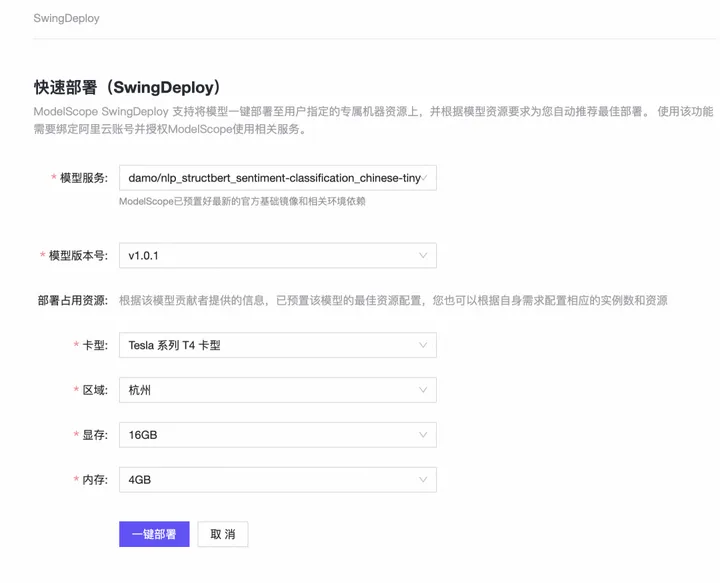Click the chevron arrow in 模型服务 field
Viewport: 720px width, 583px height.
click(424, 178)
